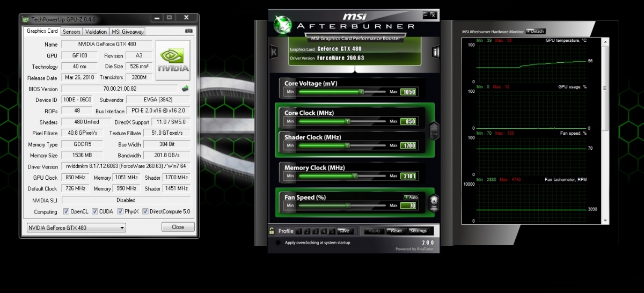Image resolution: width=644 pixels, height=293 pixels.
Task: Click the Afterburner Settings button
Action: [x=418, y=231]
